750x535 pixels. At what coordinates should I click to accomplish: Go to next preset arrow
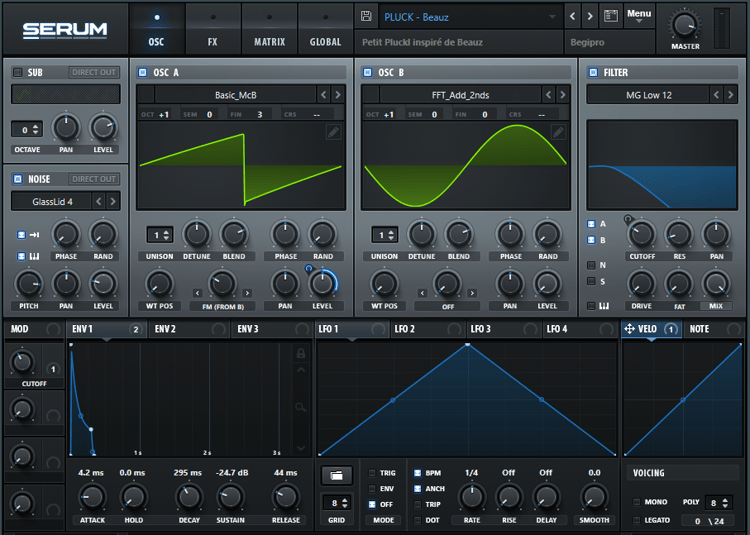[x=590, y=16]
